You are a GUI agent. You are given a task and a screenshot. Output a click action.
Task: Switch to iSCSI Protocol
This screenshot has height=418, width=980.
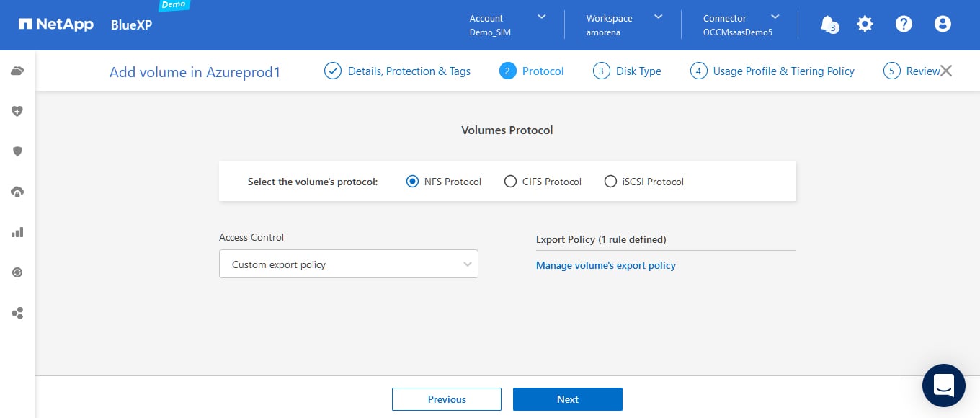(x=610, y=182)
